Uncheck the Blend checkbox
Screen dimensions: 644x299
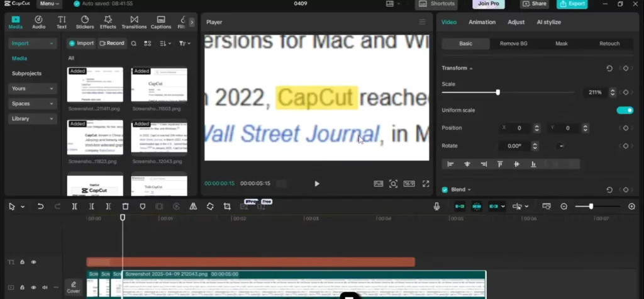[445, 189]
